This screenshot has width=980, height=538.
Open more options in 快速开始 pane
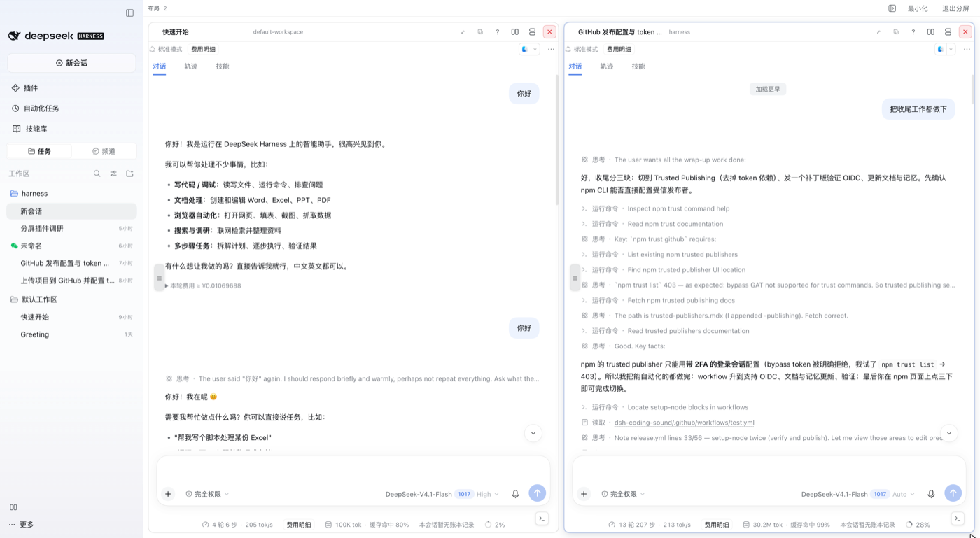coord(551,50)
